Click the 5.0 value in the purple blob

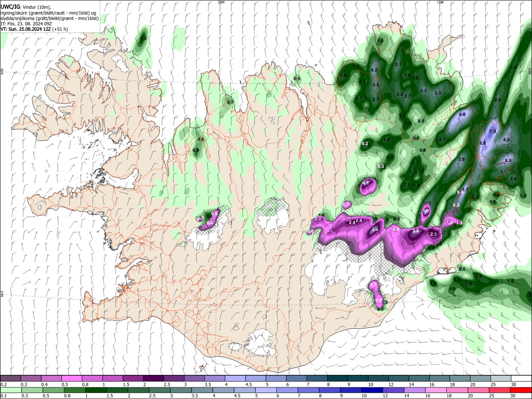(426, 211)
